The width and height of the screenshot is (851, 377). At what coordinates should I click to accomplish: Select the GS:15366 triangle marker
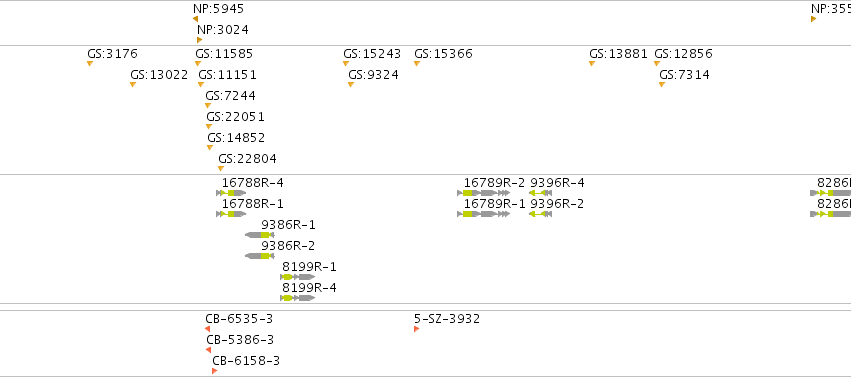(417, 63)
